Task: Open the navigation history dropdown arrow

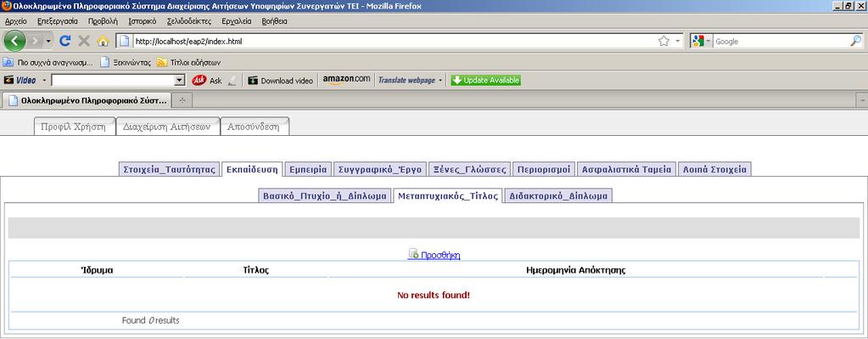Action: (x=48, y=42)
